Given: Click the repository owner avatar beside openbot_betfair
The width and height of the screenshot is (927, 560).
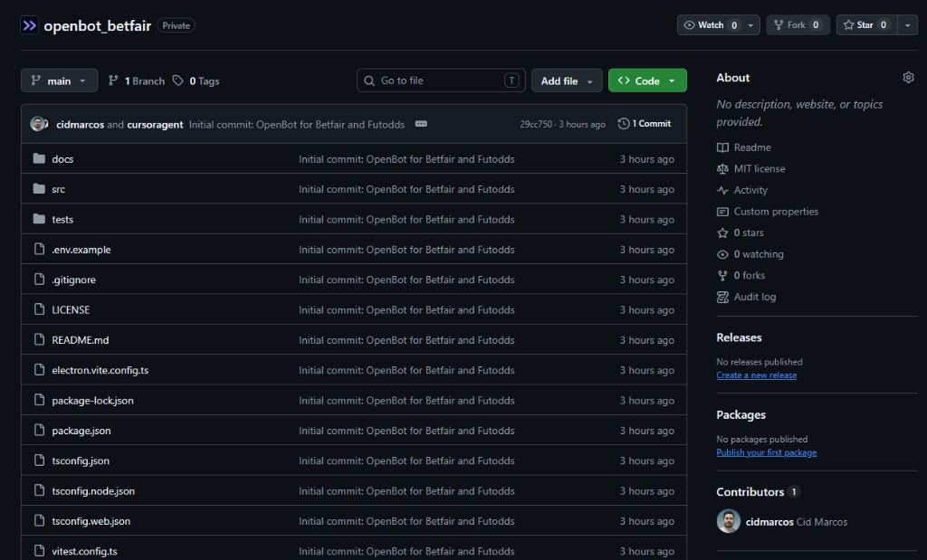Looking at the screenshot, I should point(30,25).
